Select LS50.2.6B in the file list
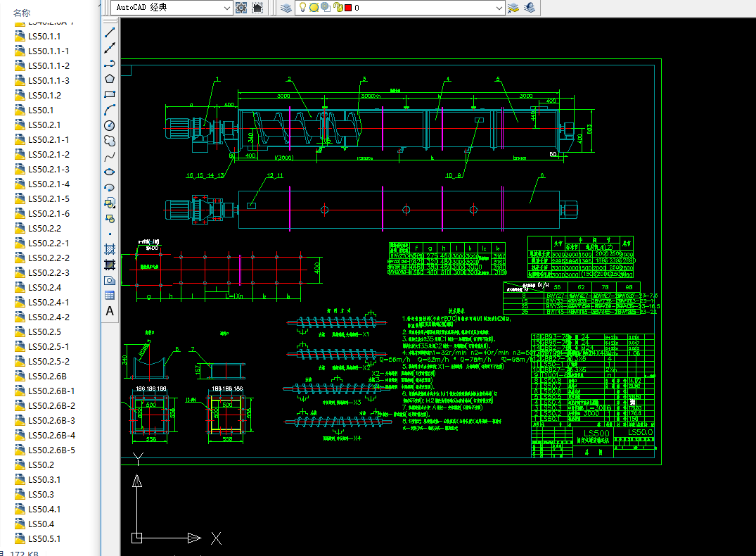The image size is (756, 556). [47, 376]
